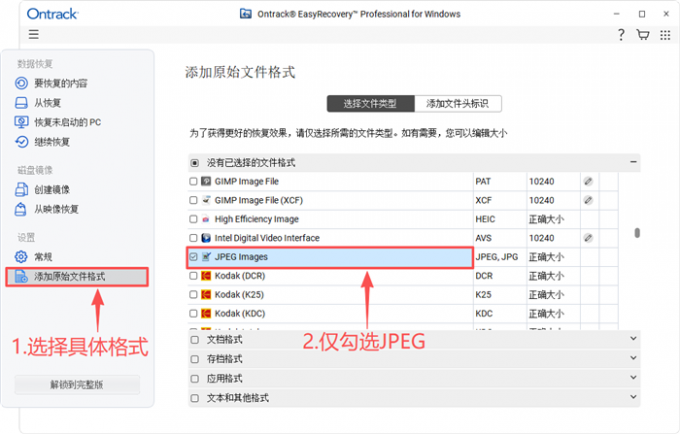Open the hamburger menu
This screenshot has height=434, width=680.
[x=33, y=34]
